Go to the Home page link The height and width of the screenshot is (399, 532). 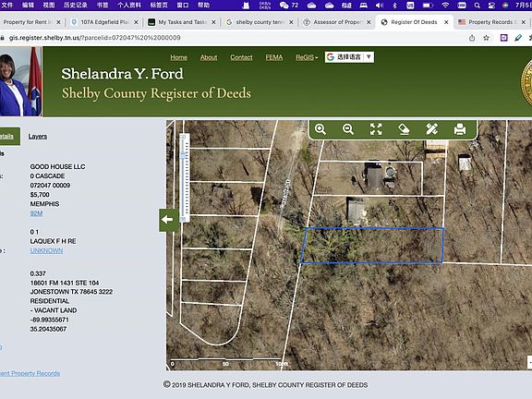tap(179, 57)
